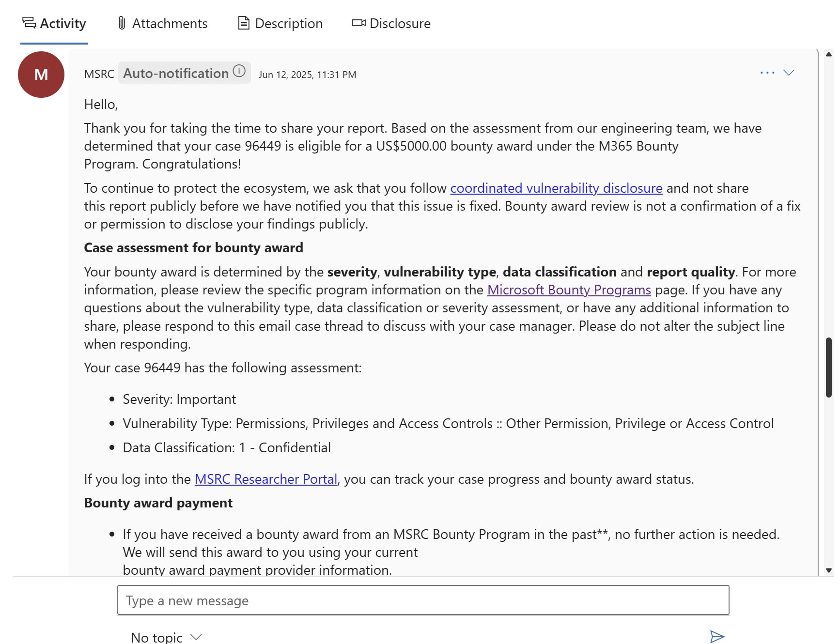Click the Vulnerability Type bullet line
840x644 pixels.
448,423
